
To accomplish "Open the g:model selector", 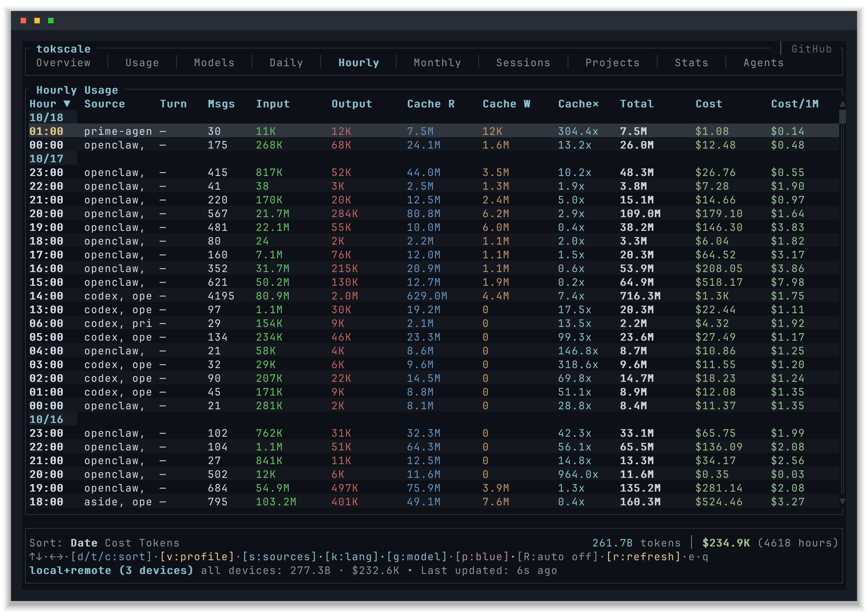I will point(417,557).
